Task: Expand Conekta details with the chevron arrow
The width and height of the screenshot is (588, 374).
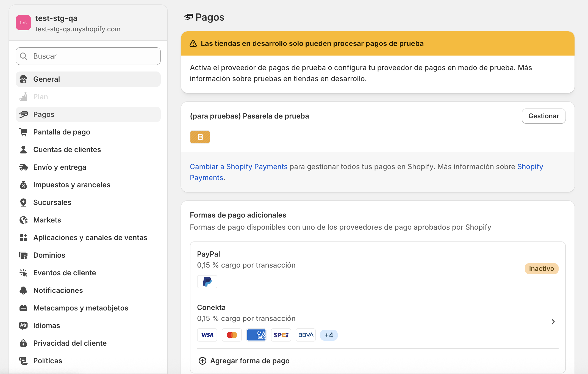Action: pyautogui.click(x=553, y=322)
